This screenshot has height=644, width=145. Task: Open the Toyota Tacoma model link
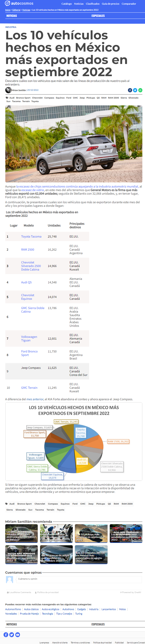coord(31,236)
